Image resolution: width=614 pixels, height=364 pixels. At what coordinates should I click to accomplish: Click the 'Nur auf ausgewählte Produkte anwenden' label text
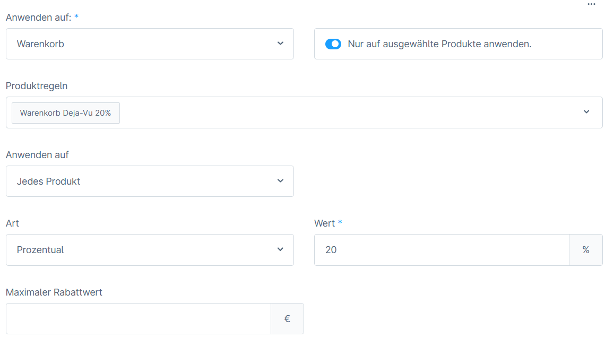click(439, 44)
